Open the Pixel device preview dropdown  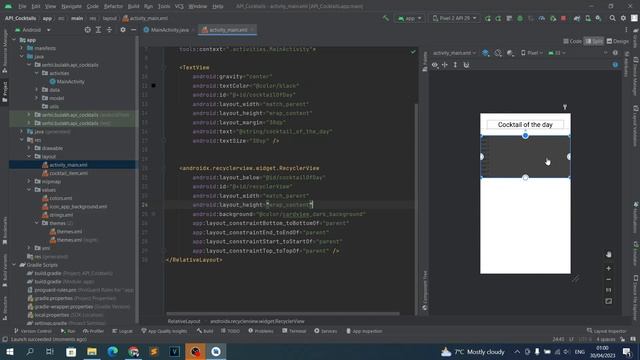click(x=532, y=53)
